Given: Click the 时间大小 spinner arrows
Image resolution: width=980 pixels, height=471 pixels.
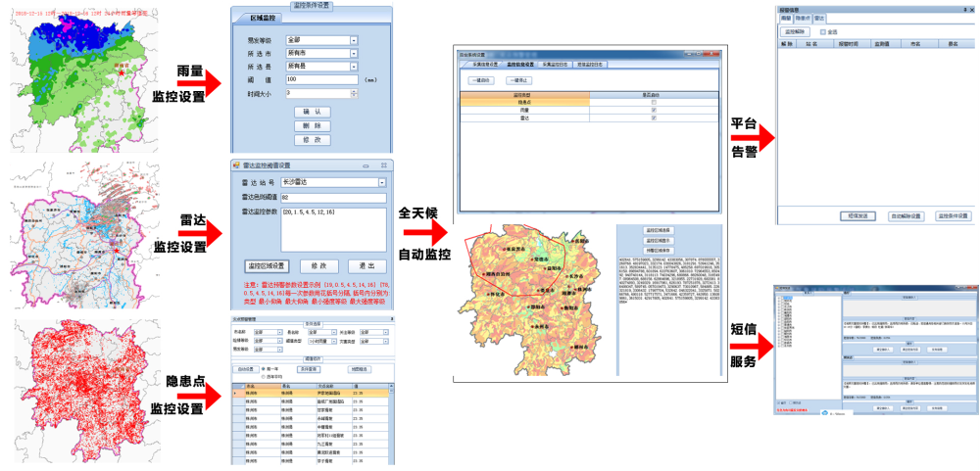Looking at the screenshot, I should 353,93.
